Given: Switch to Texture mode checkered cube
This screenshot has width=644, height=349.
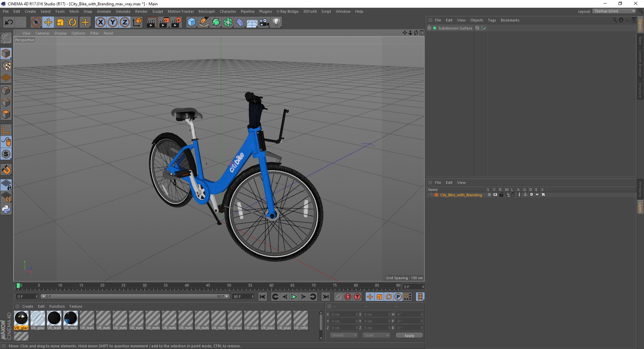Looking at the screenshot, I should coord(6,66).
